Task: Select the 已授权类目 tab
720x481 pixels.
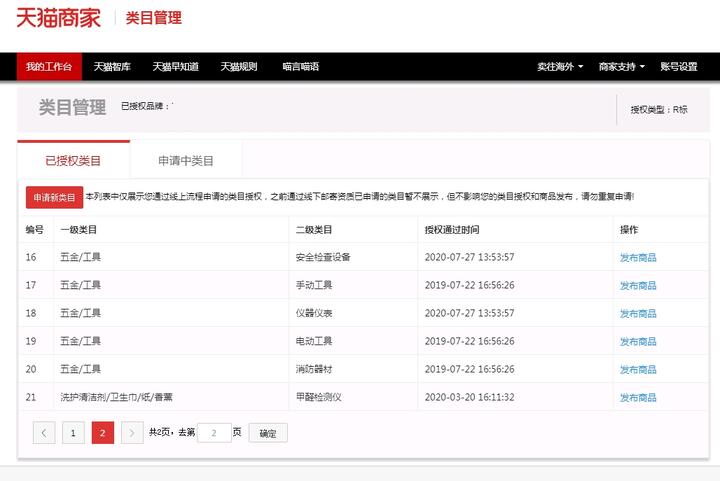Action: (x=73, y=160)
